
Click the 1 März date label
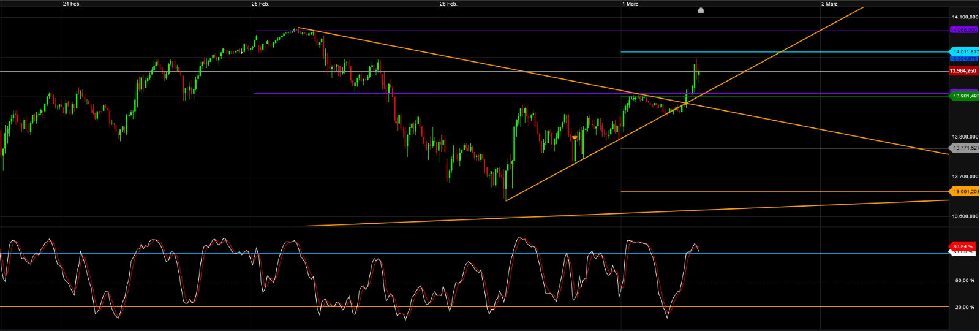pos(630,4)
